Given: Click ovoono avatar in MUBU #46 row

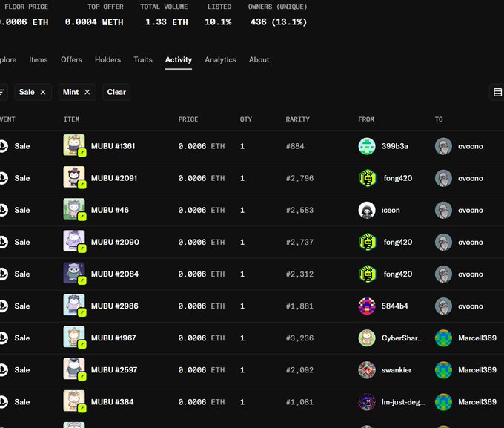Looking at the screenshot, I should point(443,210).
